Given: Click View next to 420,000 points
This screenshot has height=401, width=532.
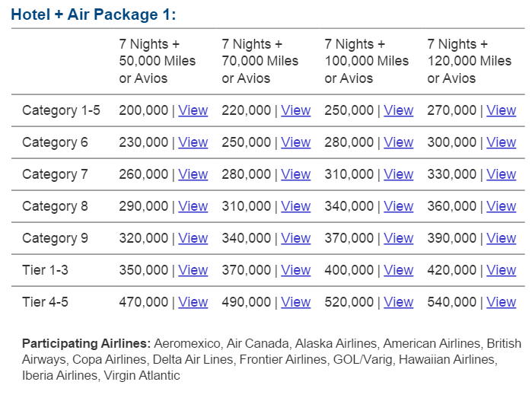Looking at the screenshot, I should 501,270.
